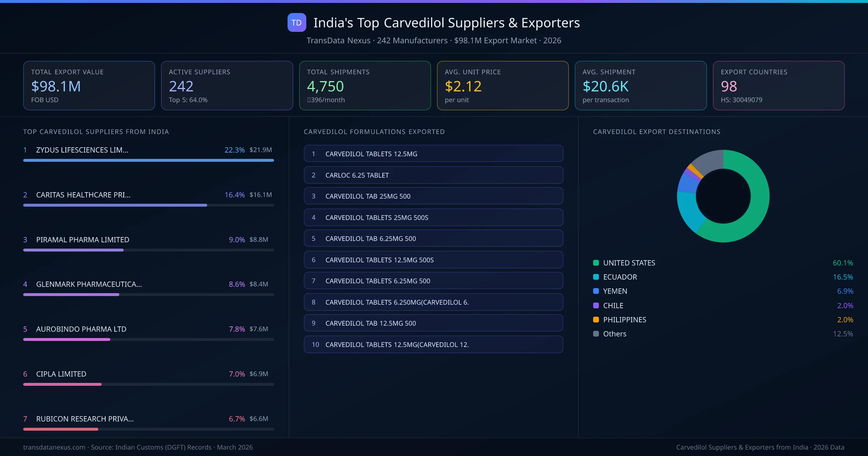The image size is (868, 456).
Task: Click Carvedilol Tab 25mg 500 formulation
Action: 433,196
